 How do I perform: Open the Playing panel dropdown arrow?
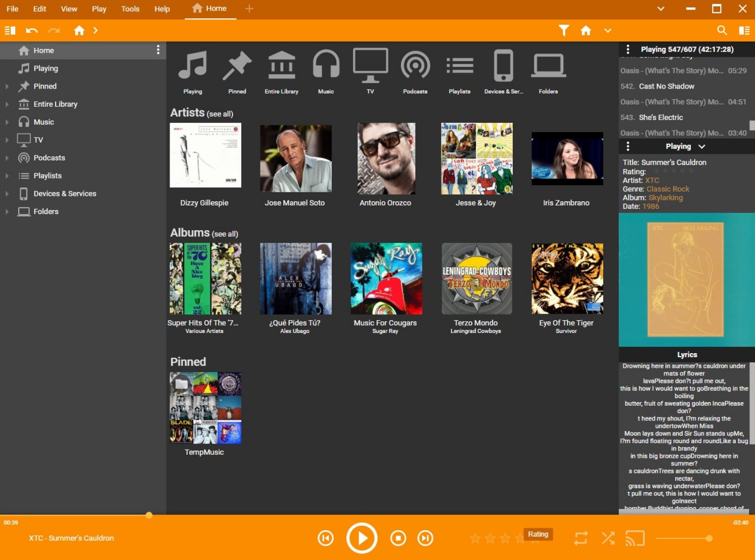click(x=702, y=146)
